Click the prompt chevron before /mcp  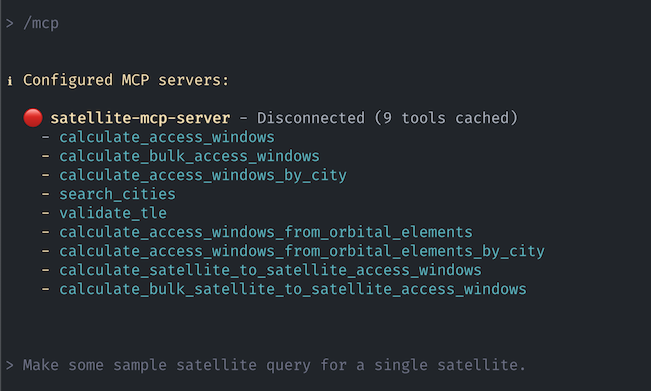tap(10, 23)
